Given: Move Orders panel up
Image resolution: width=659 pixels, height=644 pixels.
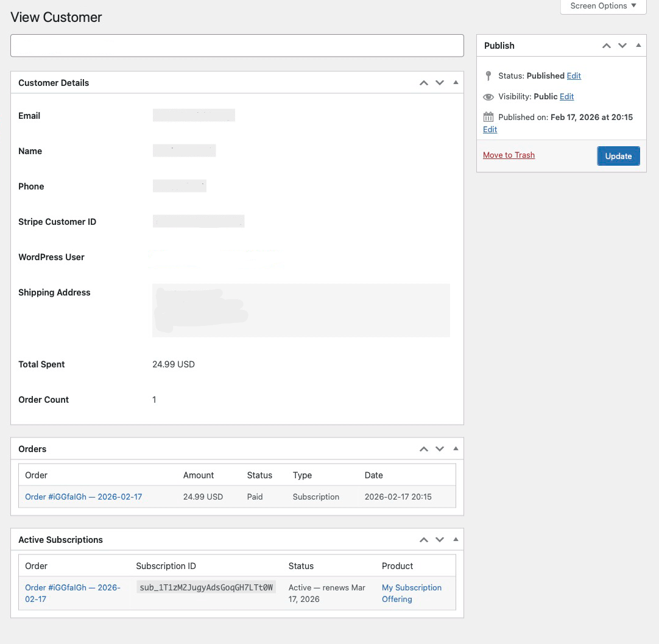Looking at the screenshot, I should (424, 449).
